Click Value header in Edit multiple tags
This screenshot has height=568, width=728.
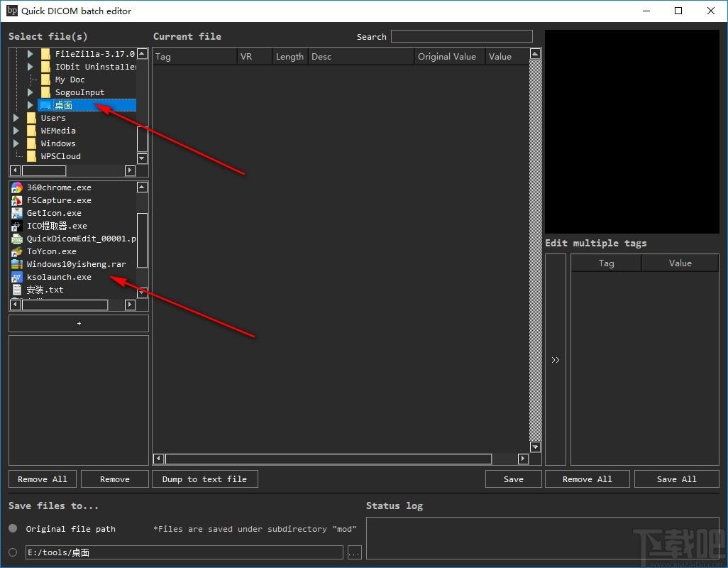point(680,263)
